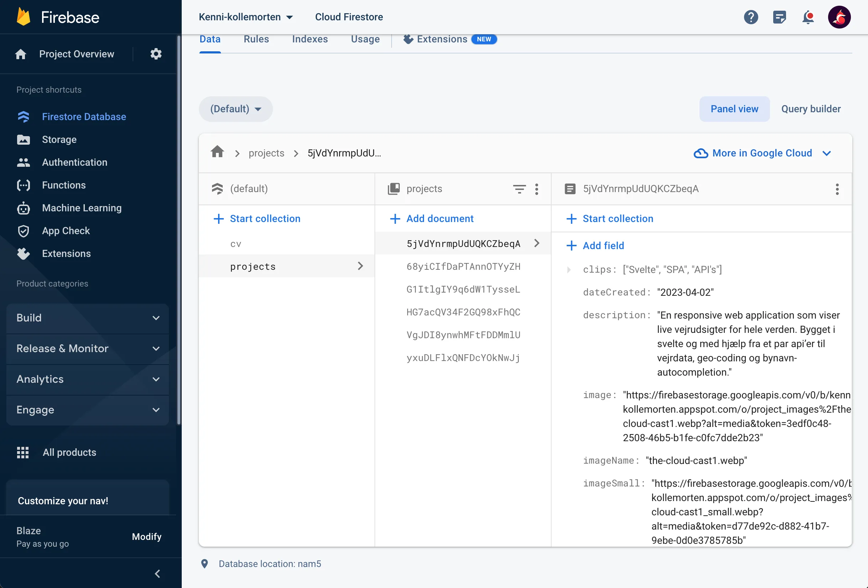Click the App Check shield icon
868x588 pixels.
(24, 231)
